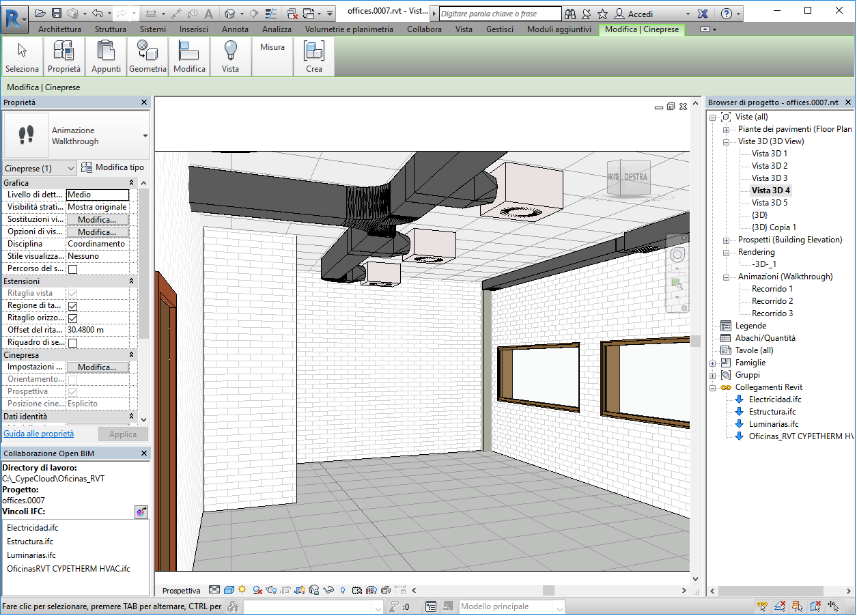Viewport: 857px width, 616px height.
Task: Toggle the sun path icon
Action: pyautogui.click(x=242, y=590)
